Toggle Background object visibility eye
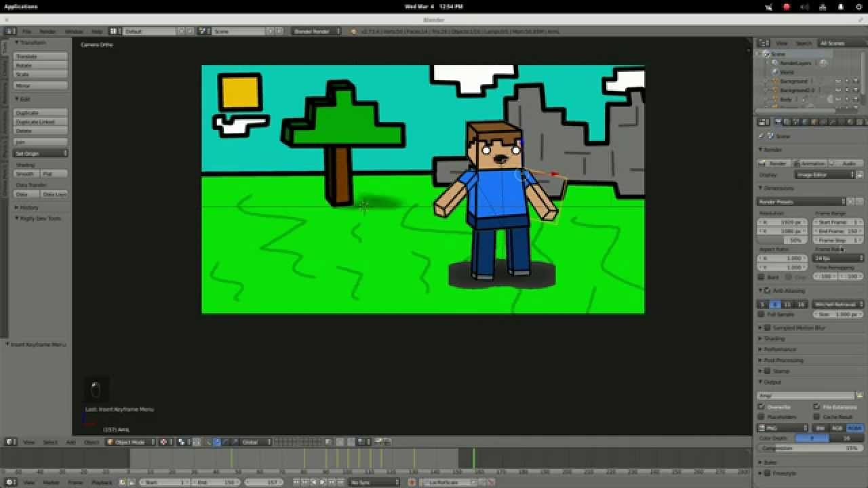The width and height of the screenshot is (868, 488). 837,81
